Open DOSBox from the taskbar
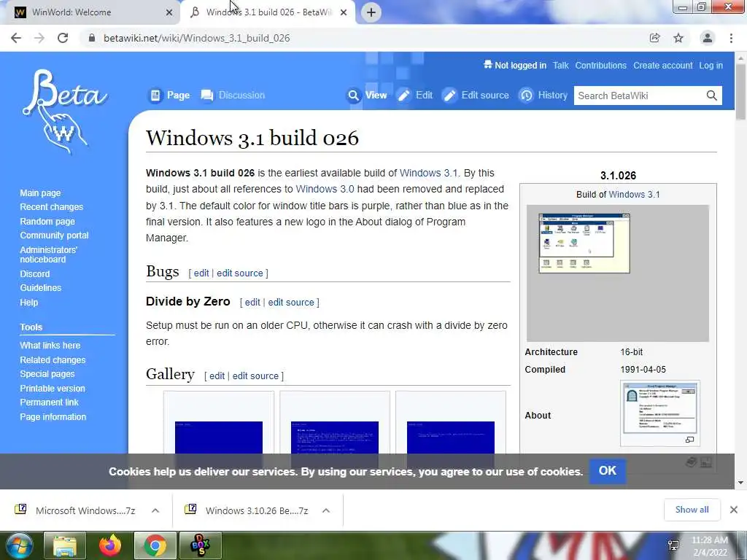This screenshot has width=747, height=560. pyautogui.click(x=201, y=545)
